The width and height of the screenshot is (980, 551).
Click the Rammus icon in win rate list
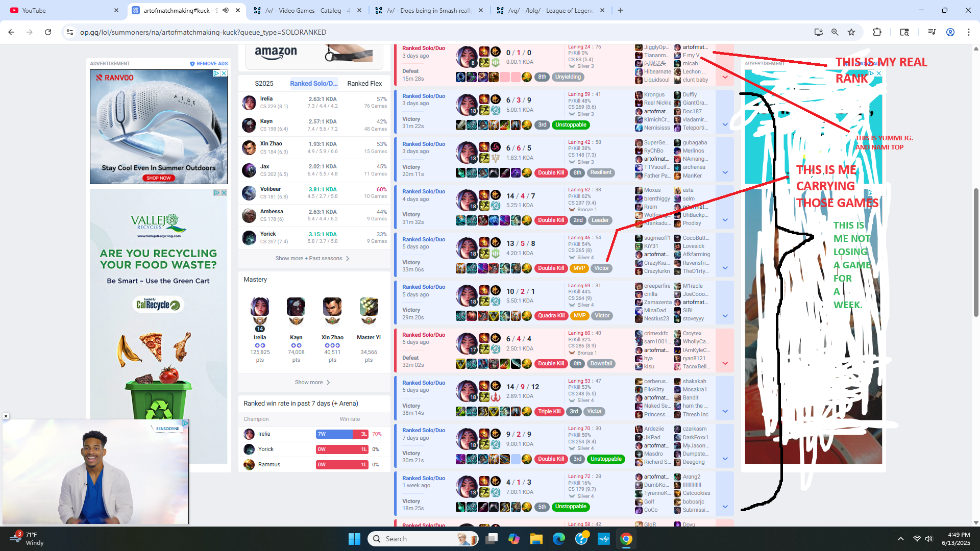tap(249, 465)
